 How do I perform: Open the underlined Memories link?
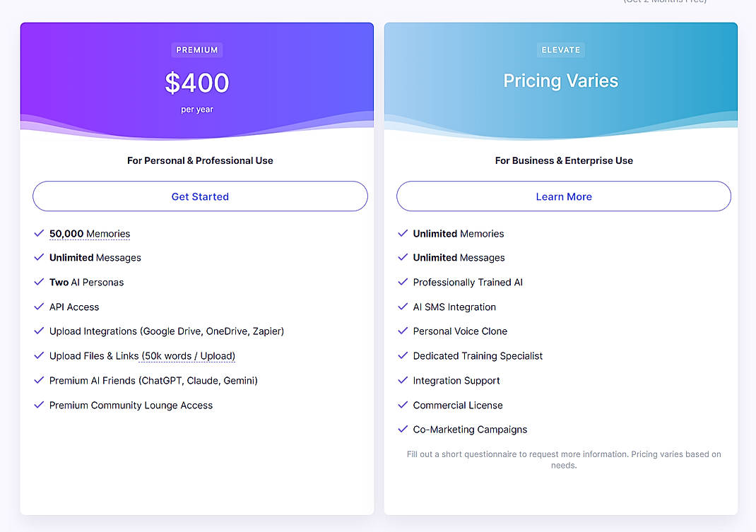click(110, 233)
